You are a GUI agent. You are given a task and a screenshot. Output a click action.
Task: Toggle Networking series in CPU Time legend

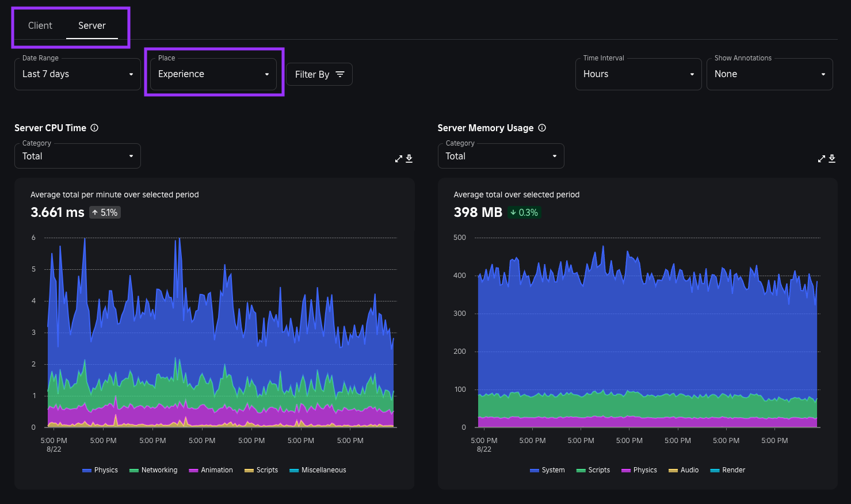tap(154, 470)
